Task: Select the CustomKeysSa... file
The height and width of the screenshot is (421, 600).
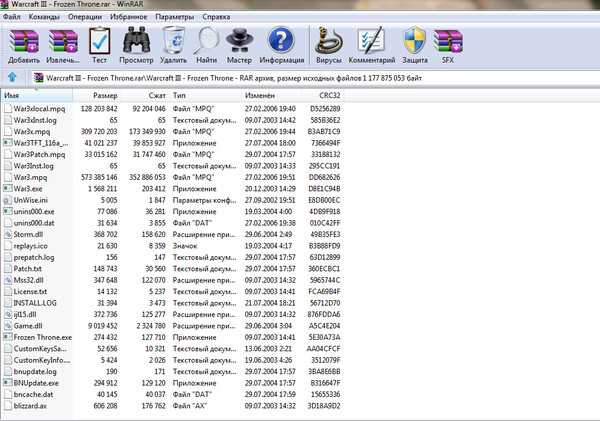Action: tap(40, 349)
